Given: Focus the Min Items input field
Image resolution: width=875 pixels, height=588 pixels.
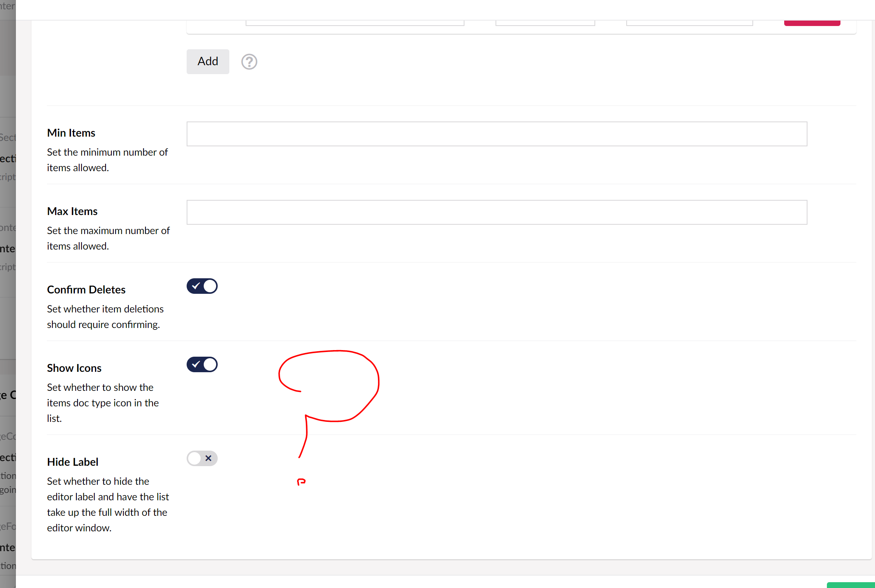Looking at the screenshot, I should click(497, 134).
